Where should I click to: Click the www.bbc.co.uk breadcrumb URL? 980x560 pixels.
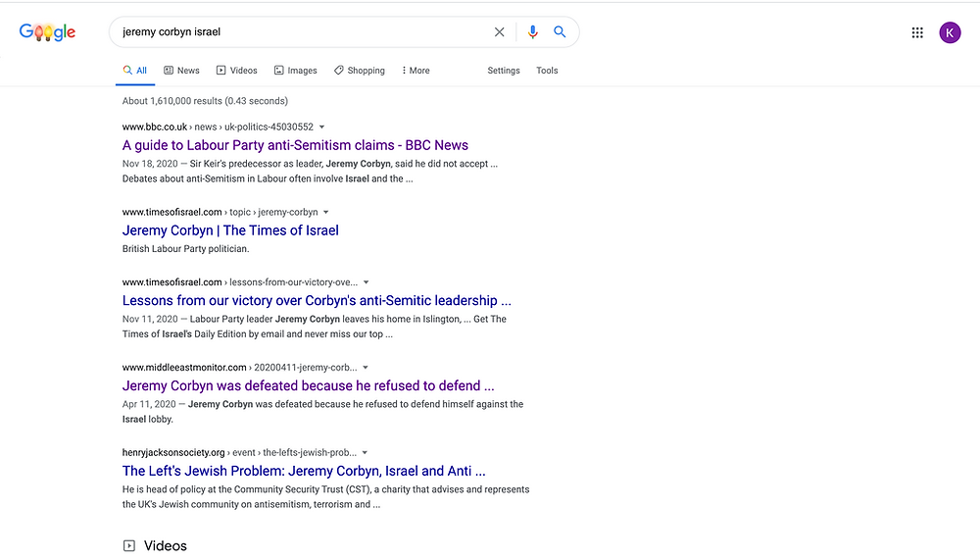(218, 127)
